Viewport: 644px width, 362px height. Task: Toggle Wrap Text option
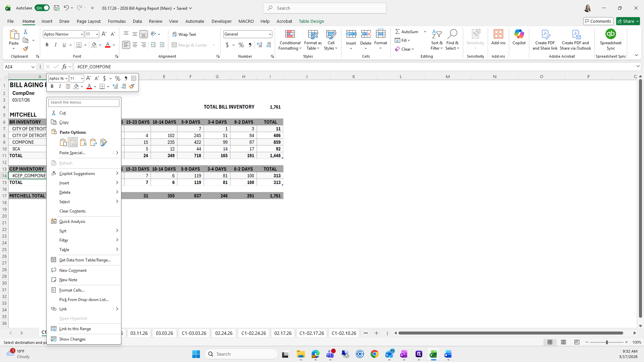click(184, 35)
